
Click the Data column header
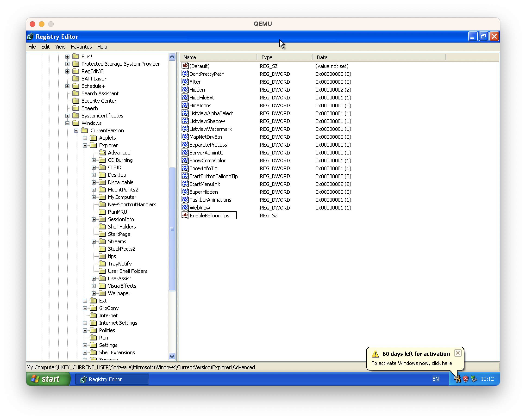[x=379, y=57]
